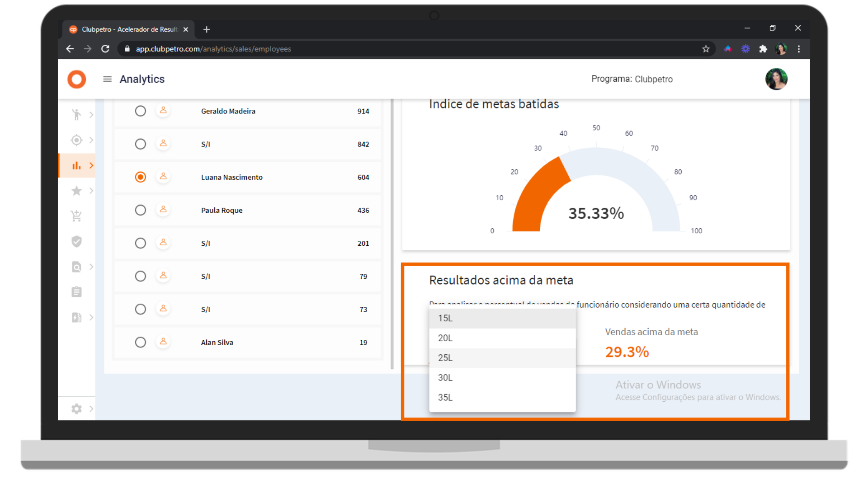Toggle the hamburger menu next to Analytics
The image size is (868, 488).
(x=107, y=79)
